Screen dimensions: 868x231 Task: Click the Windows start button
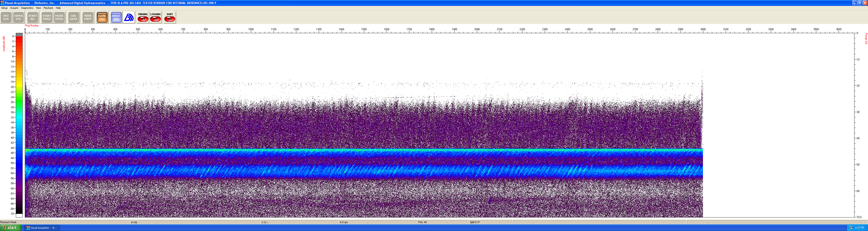tap(10, 228)
